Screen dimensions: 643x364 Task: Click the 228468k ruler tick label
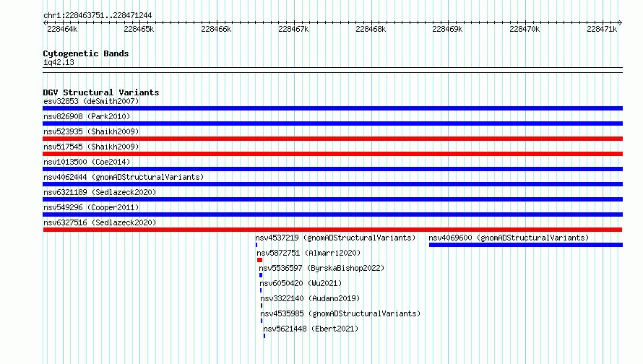tap(371, 29)
